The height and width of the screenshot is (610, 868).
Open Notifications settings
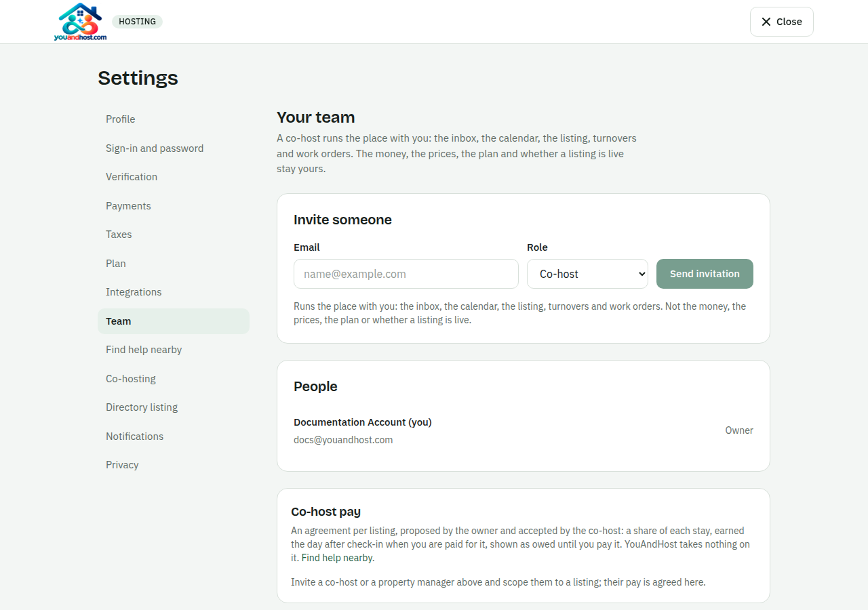coord(174,436)
